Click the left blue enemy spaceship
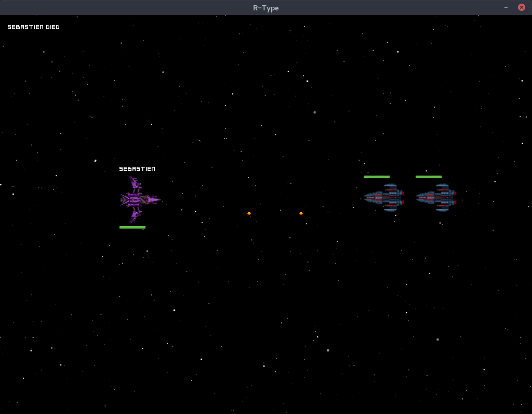The width and height of the screenshot is (532, 414). [384, 197]
